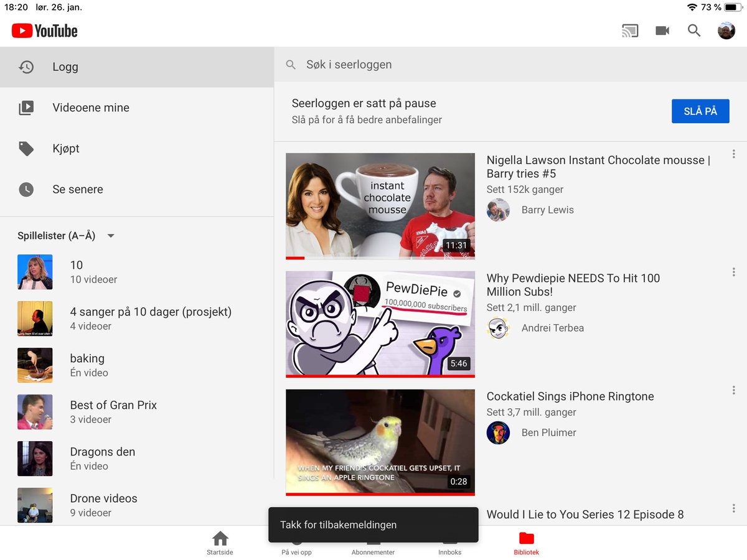Play the instant chocolate mousse thumbnail

[380, 206]
